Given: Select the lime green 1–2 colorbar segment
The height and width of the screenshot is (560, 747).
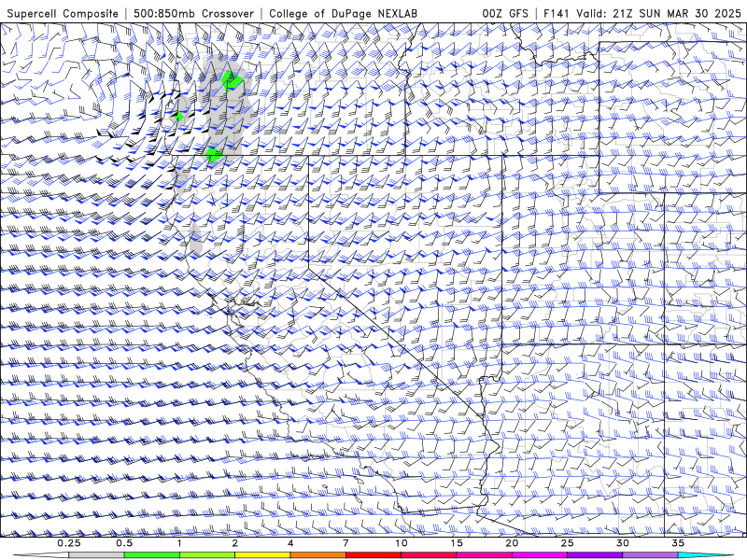Looking at the screenshot, I should (x=207, y=555).
